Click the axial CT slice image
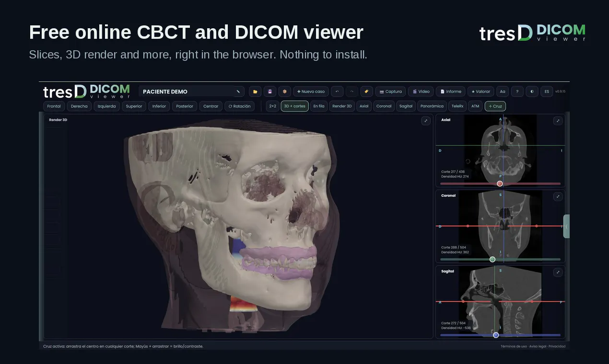 500,149
